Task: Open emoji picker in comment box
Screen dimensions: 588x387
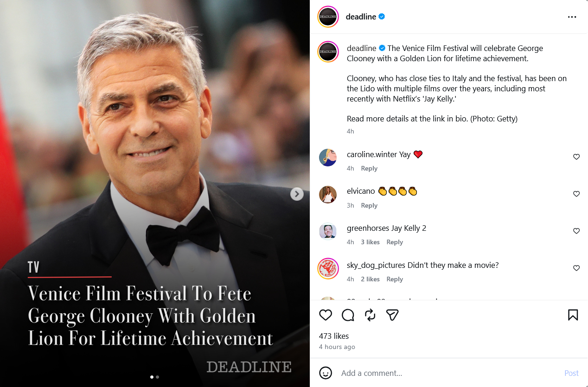Action: pyautogui.click(x=326, y=373)
